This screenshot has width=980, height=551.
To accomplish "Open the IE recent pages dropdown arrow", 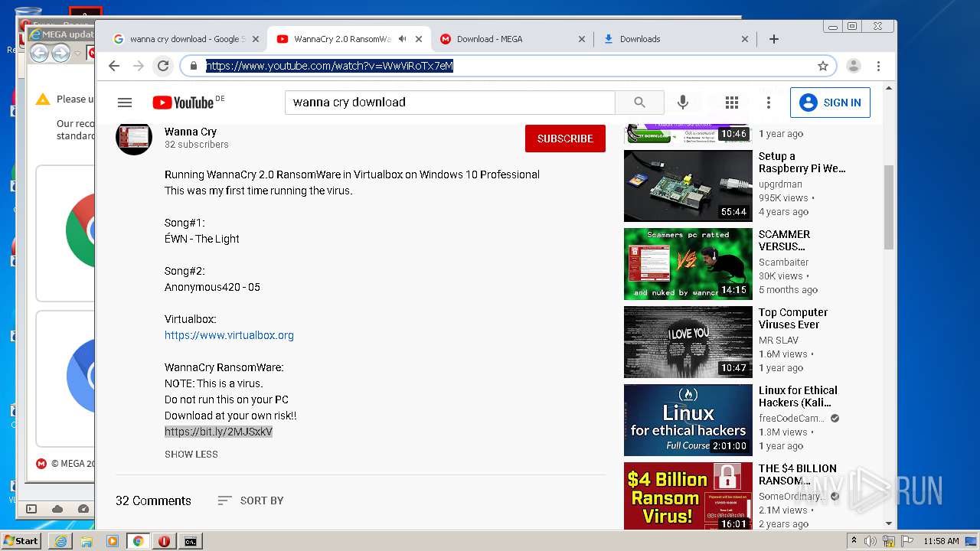I will (x=78, y=53).
